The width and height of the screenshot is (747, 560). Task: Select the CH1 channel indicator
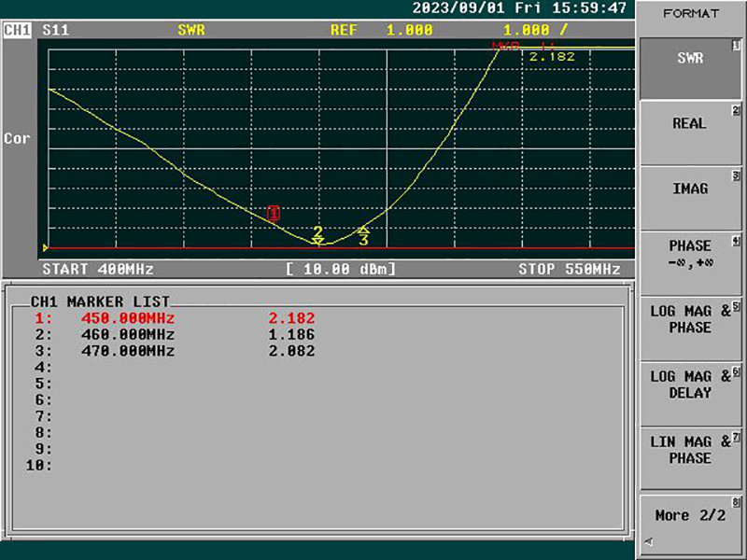click(x=17, y=30)
